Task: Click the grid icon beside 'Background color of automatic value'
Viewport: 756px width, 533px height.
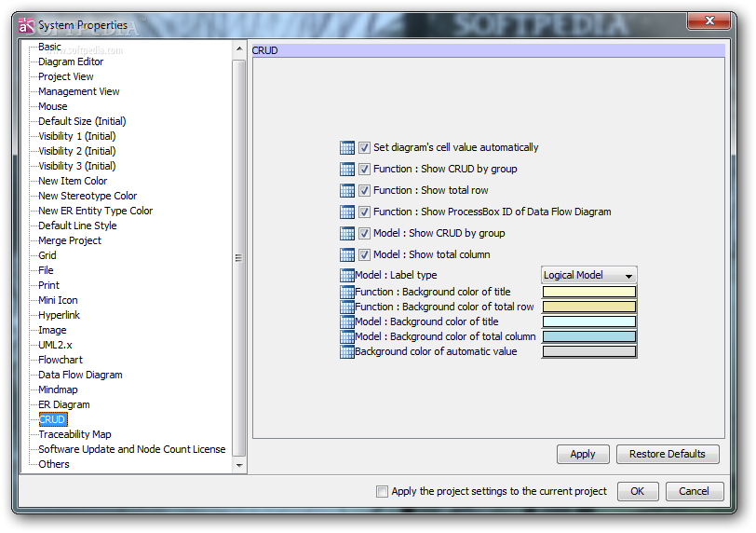Action: [x=346, y=351]
